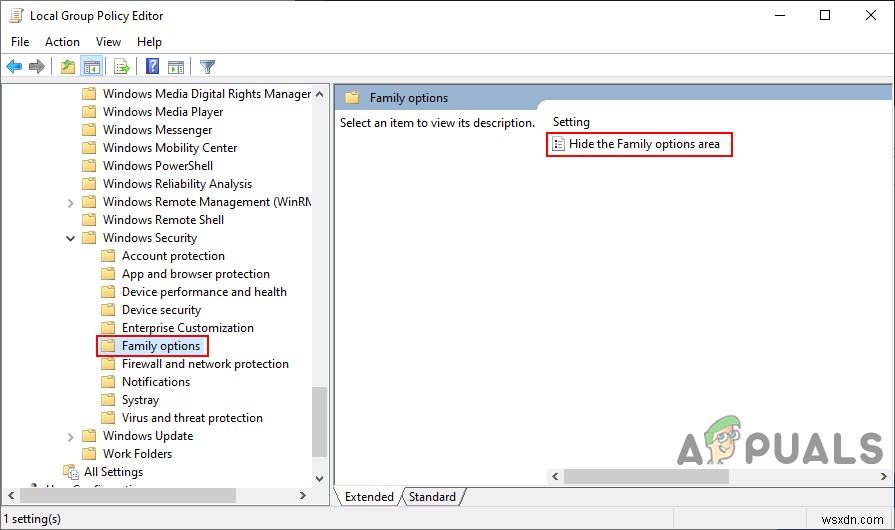
Task: Click the tree pane scroll down arrow
Action: tap(320, 479)
